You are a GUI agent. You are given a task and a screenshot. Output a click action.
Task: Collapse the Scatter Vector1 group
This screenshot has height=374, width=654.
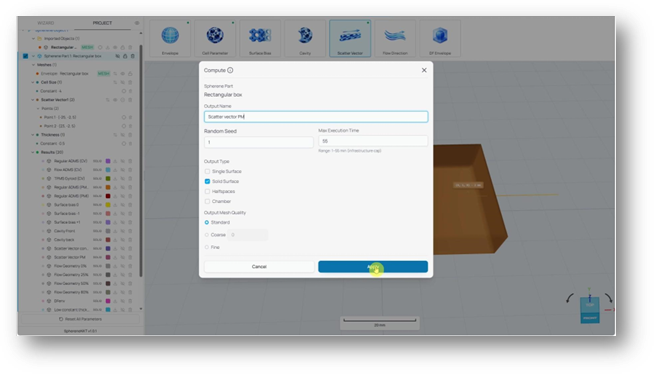click(33, 100)
